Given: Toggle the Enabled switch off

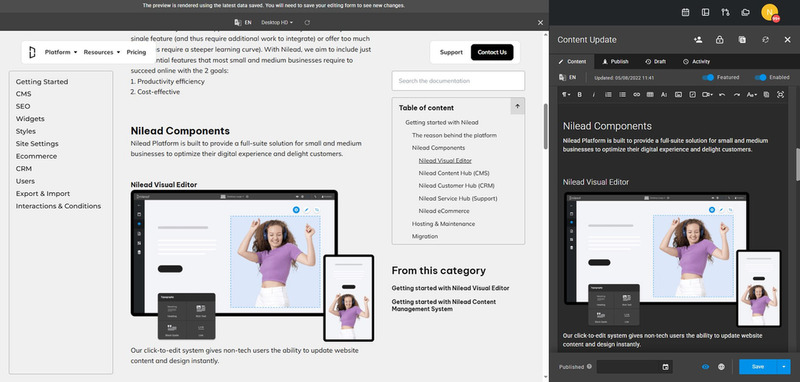Looking at the screenshot, I should [760, 78].
